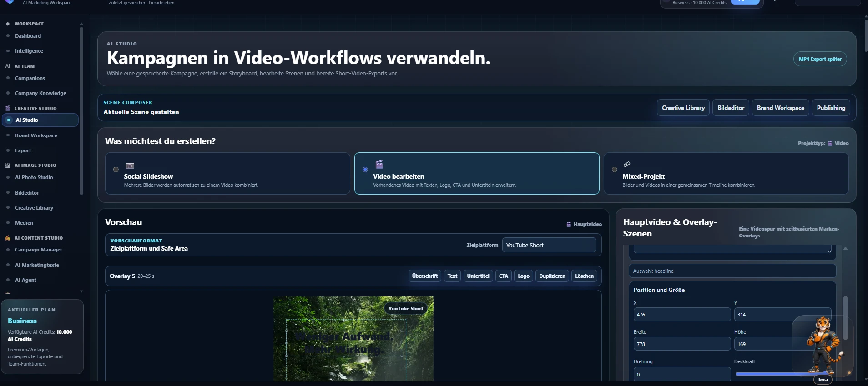Click the AI Team section icon

pyautogui.click(x=8, y=66)
